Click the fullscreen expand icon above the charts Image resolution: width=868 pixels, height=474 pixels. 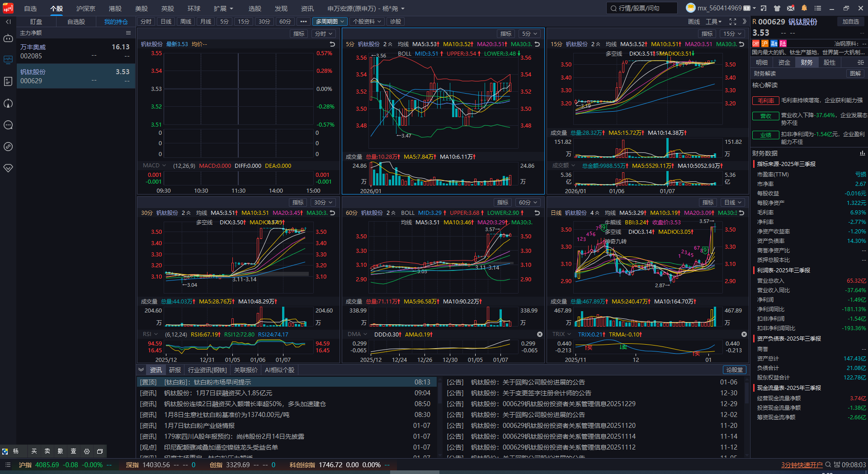pyautogui.click(x=733, y=22)
